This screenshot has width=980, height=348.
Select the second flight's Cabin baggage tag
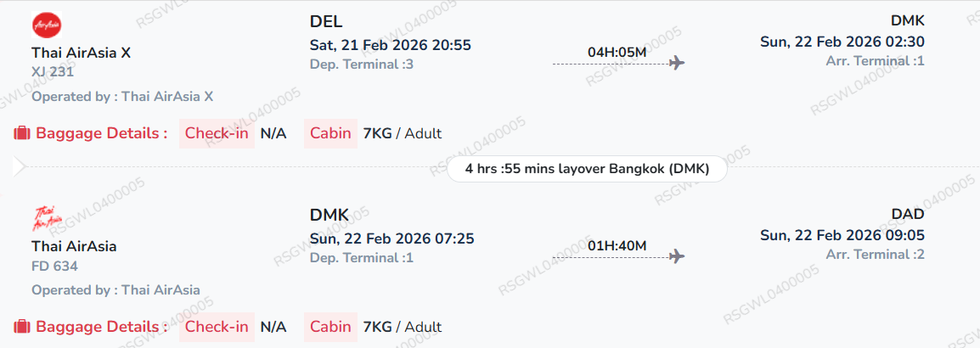click(330, 327)
